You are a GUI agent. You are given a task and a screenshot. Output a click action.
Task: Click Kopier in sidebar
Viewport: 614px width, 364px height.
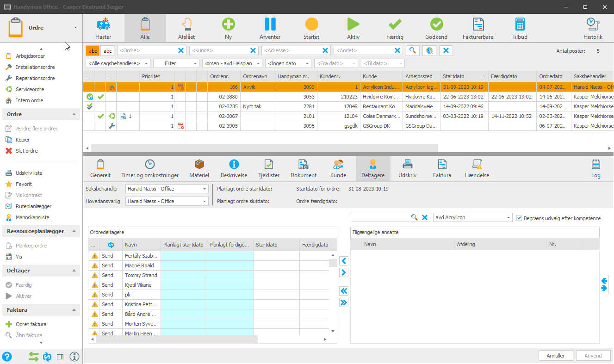click(x=23, y=140)
